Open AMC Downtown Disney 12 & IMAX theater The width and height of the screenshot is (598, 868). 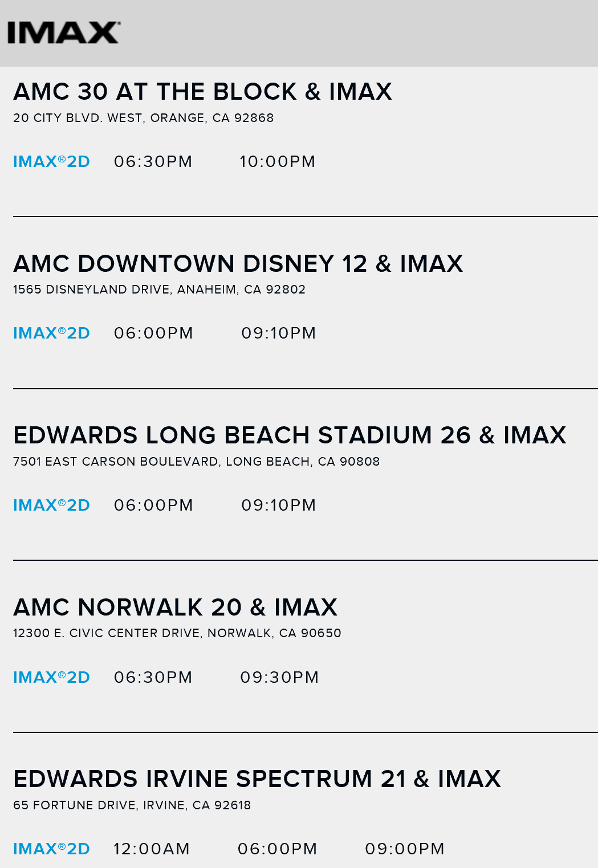point(238,264)
